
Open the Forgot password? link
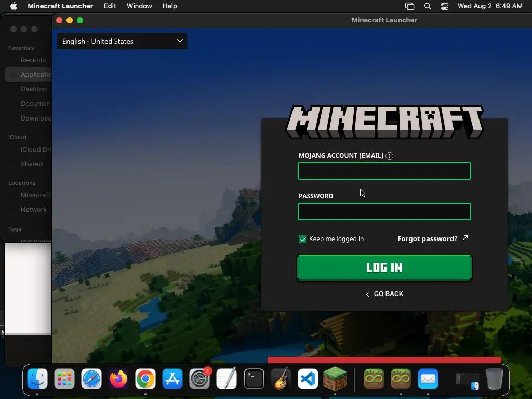(428, 239)
